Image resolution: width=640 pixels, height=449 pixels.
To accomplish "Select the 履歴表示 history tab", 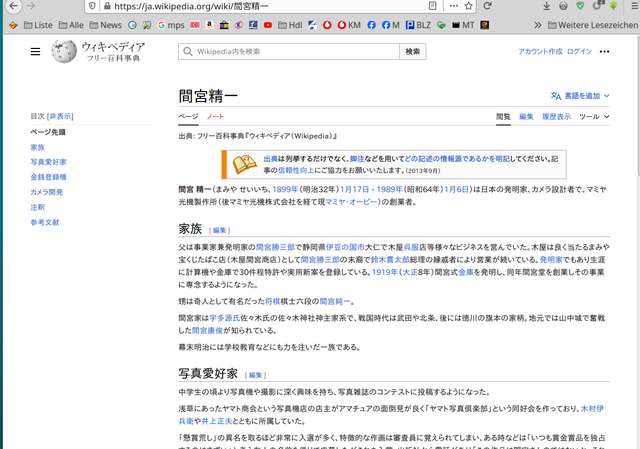I will [x=556, y=117].
